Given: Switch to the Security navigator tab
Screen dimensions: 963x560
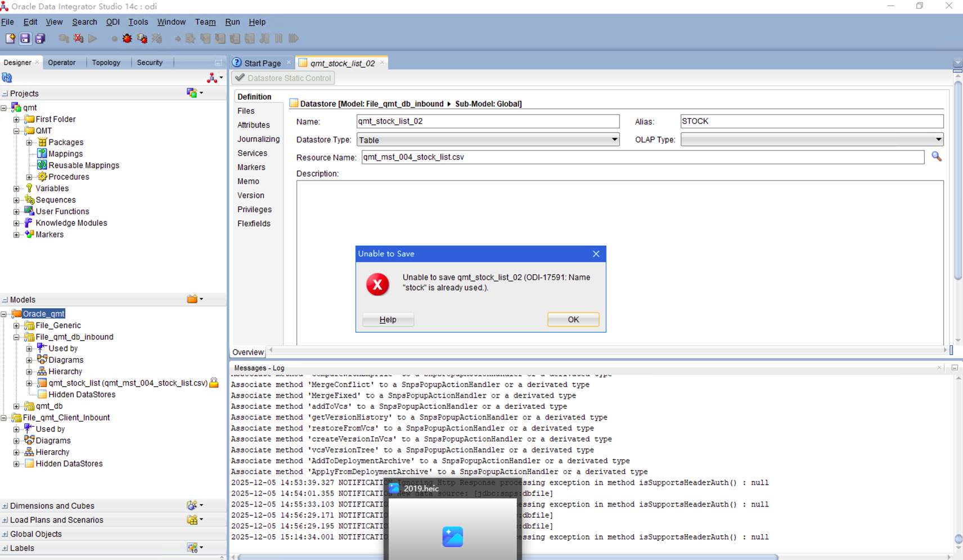Looking at the screenshot, I should click(150, 62).
